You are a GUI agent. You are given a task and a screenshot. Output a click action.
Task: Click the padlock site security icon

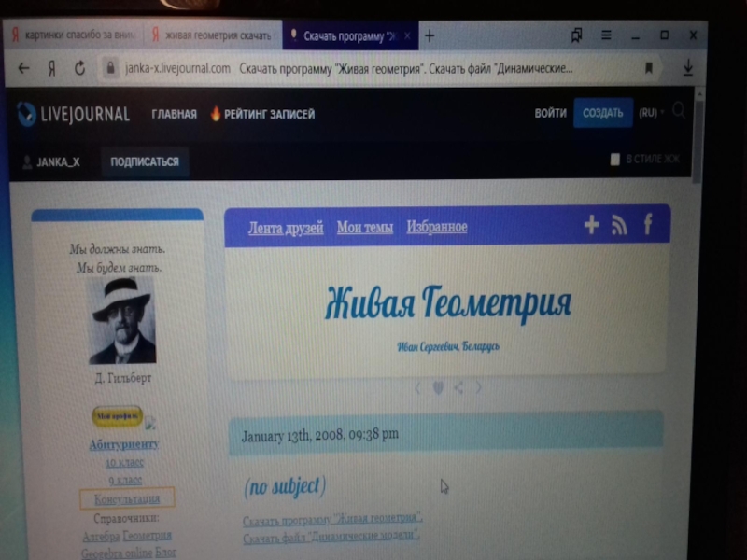pyautogui.click(x=110, y=68)
